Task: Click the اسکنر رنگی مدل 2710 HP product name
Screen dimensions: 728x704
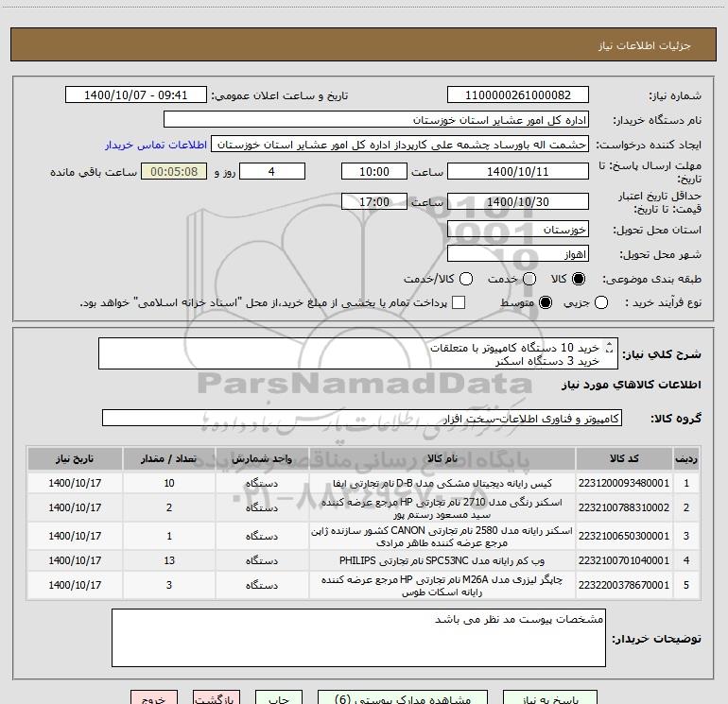Action: point(442,508)
